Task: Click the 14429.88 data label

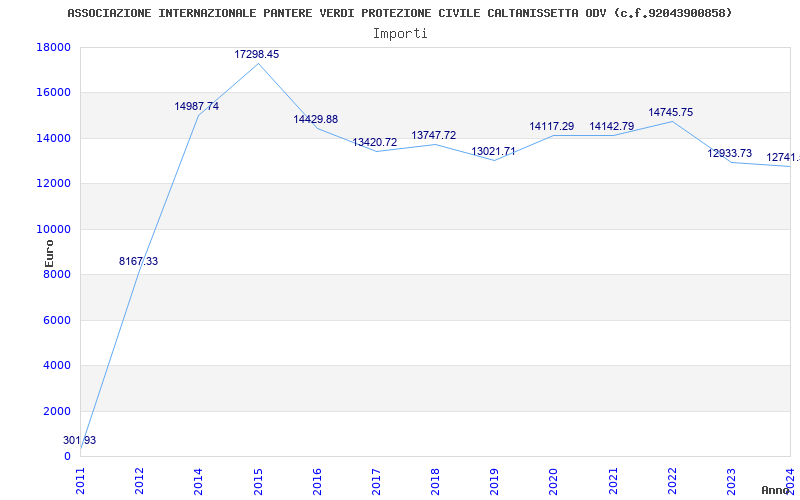Action: 315,119
